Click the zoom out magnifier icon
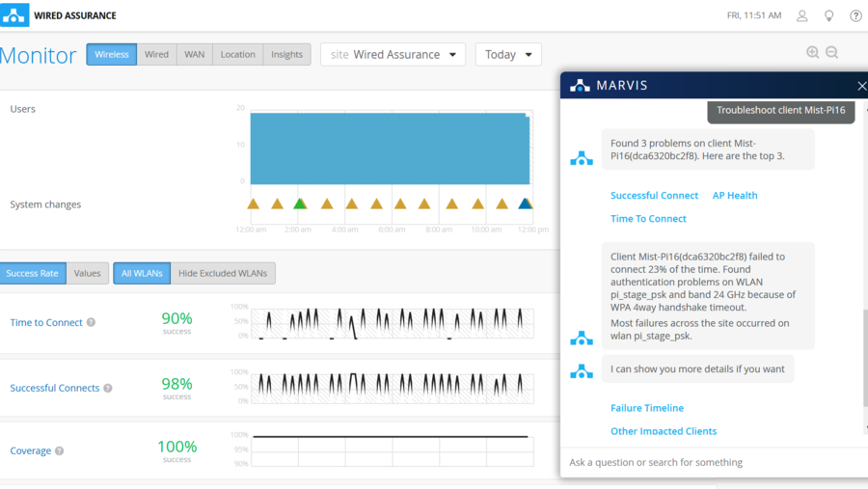This screenshot has height=489, width=868. pyautogui.click(x=831, y=53)
